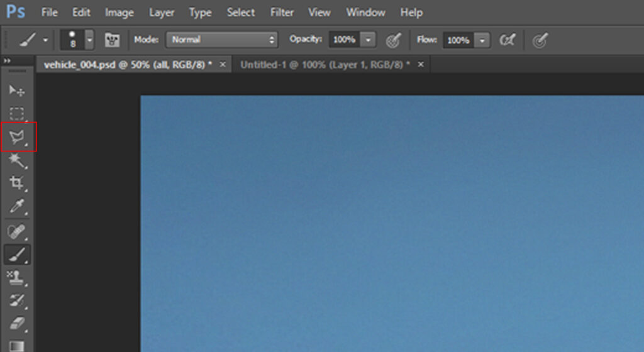Close the vehicle_004.psd tab
Image resolution: width=644 pixels, height=352 pixels.
pyautogui.click(x=223, y=64)
